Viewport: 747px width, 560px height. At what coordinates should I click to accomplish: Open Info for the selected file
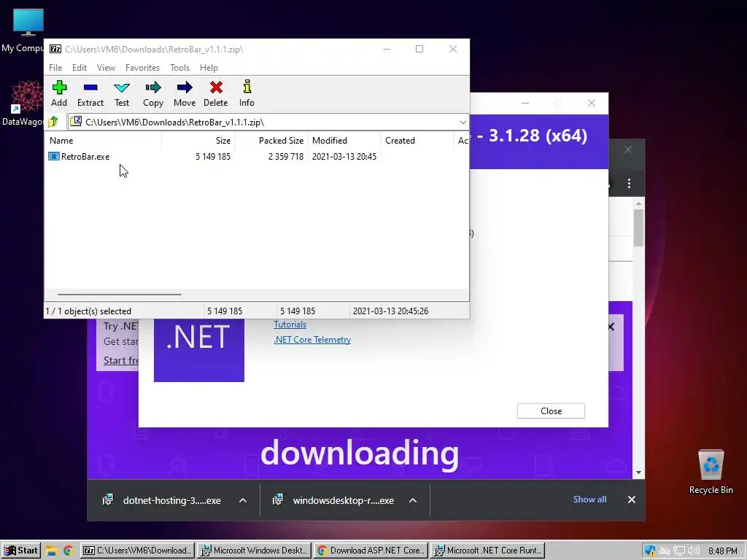(247, 94)
